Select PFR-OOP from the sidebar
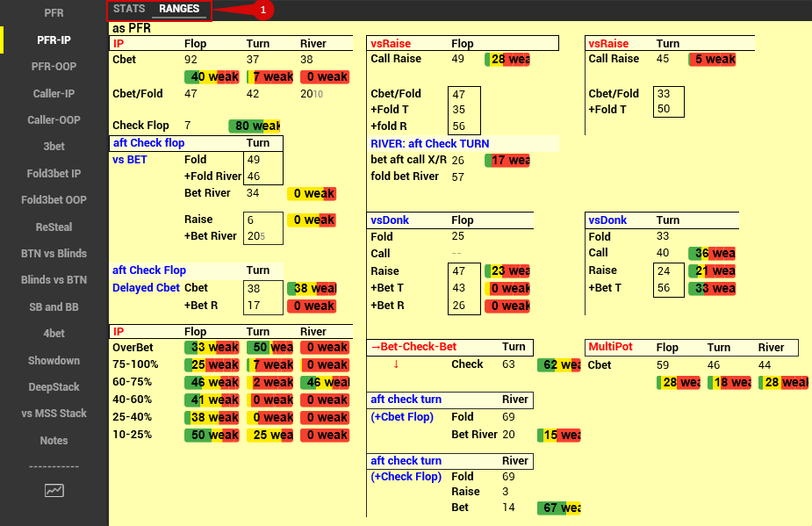812x526 pixels. (x=54, y=66)
